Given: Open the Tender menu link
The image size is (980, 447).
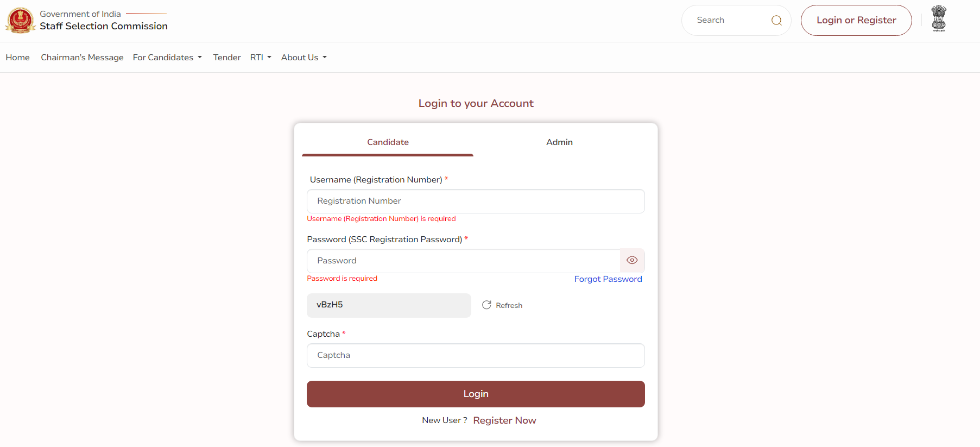Looking at the screenshot, I should click(x=227, y=58).
